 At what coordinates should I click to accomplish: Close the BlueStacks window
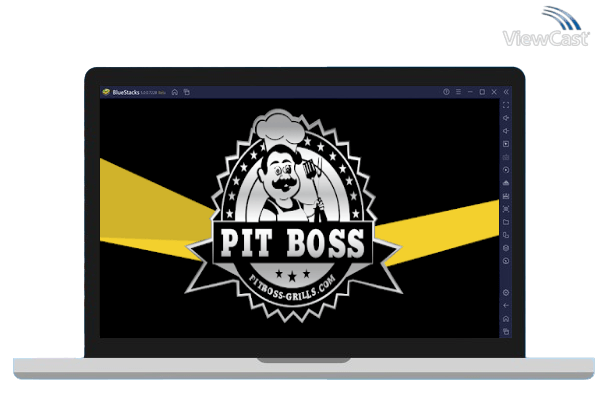point(494,92)
